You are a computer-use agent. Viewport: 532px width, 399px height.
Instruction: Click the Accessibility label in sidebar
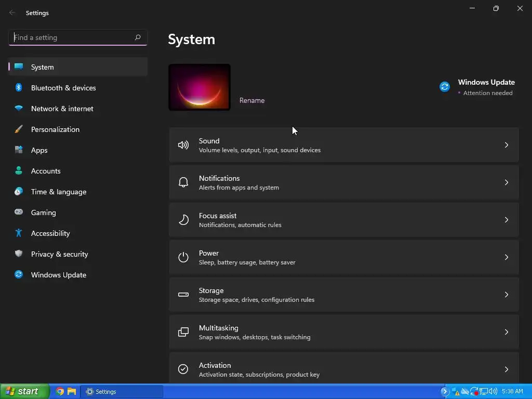50,233
